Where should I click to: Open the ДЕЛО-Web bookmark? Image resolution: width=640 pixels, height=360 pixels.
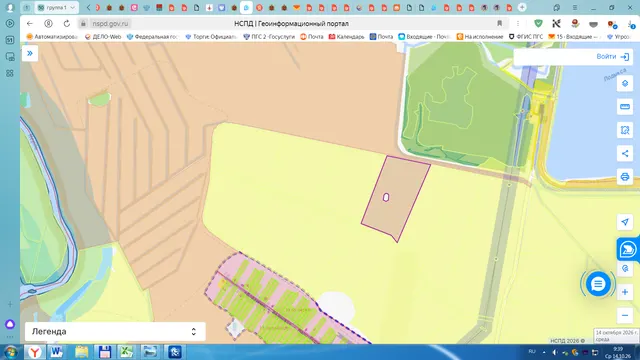103,37
